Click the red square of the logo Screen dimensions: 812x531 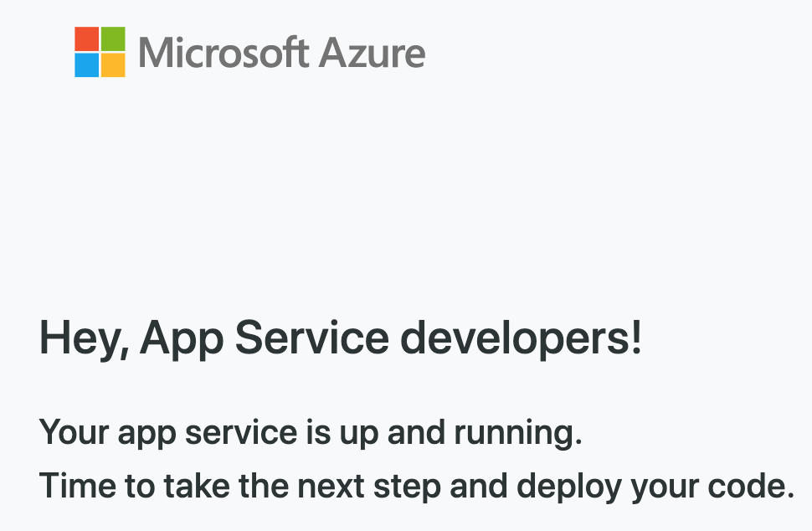(x=87, y=39)
